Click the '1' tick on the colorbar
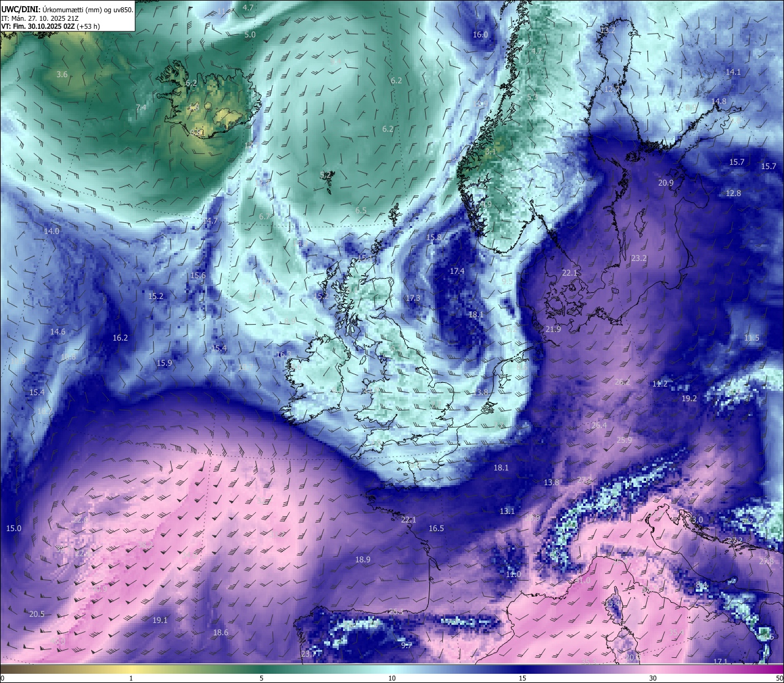 pyautogui.click(x=131, y=678)
